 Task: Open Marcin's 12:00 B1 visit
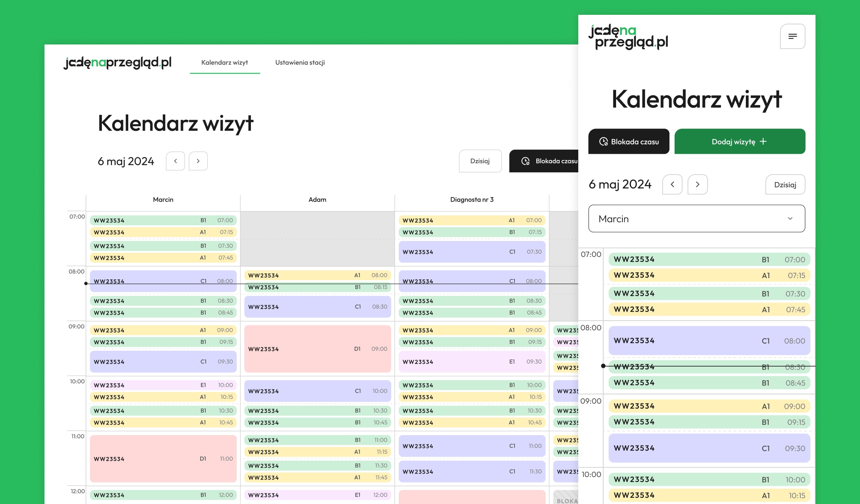(x=163, y=495)
